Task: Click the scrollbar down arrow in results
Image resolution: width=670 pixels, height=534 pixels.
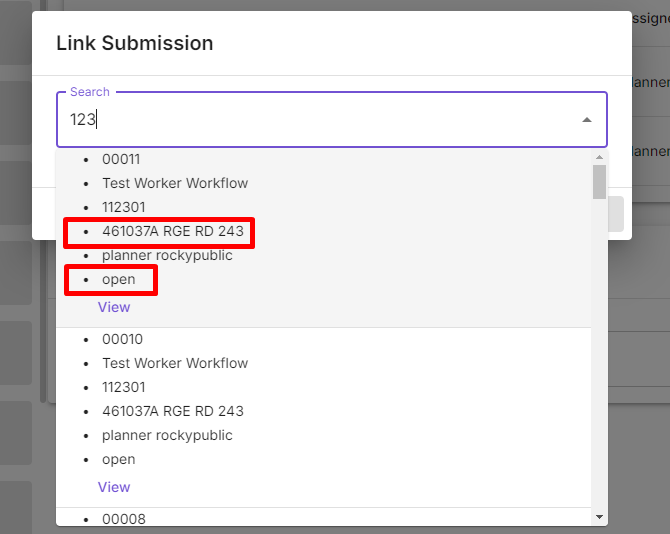Action: (x=599, y=517)
